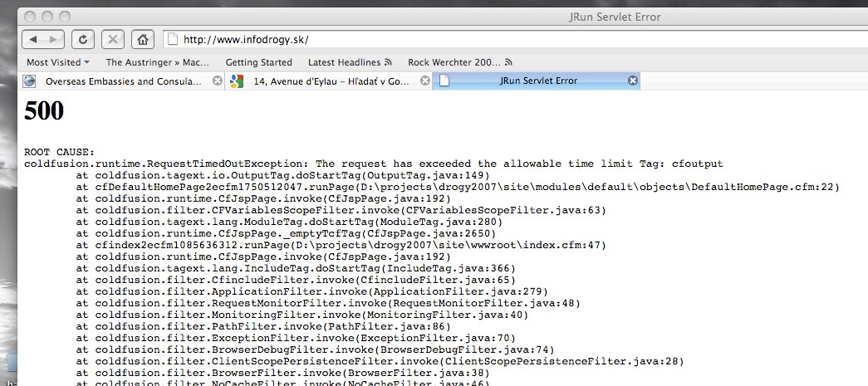The height and width of the screenshot is (386, 868).
Task: Close the Overseas Embassies tab
Action: pyautogui.click(x=218, y=81)
